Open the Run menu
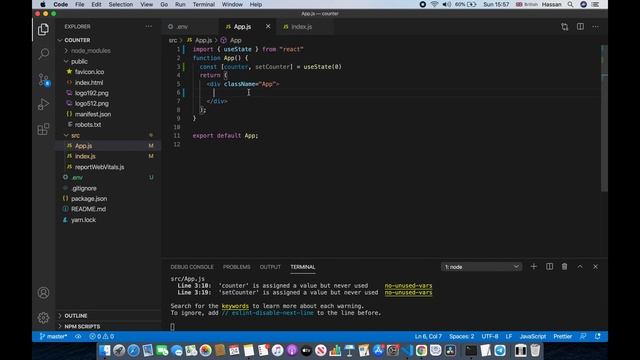Screen dimensions: 640x360 pyautogui.click(x=180, y=4)
